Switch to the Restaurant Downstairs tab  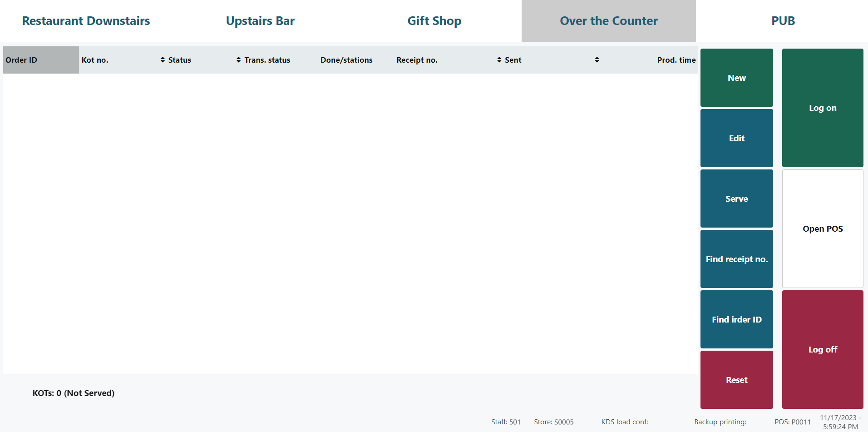click(x=86, y=21)
